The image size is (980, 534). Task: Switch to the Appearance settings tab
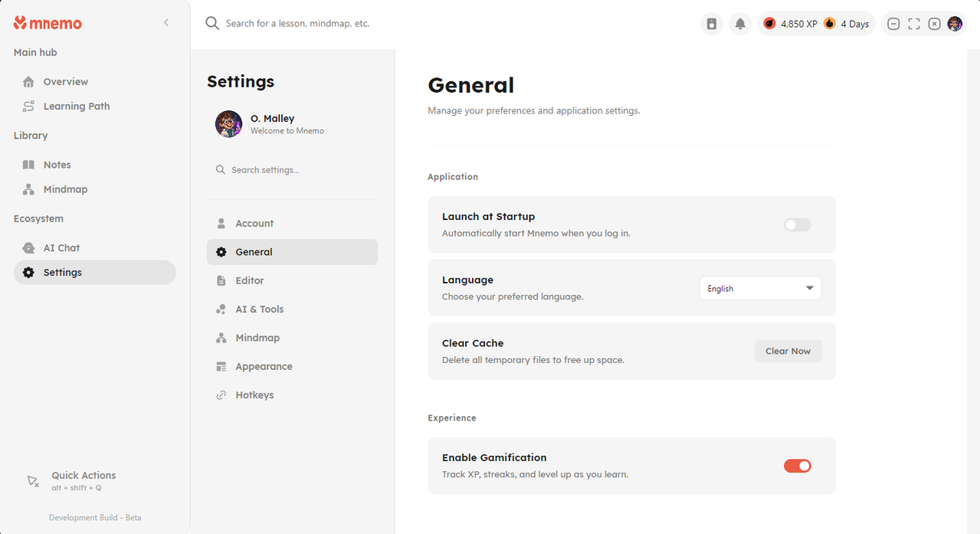[x=264, y=366]
